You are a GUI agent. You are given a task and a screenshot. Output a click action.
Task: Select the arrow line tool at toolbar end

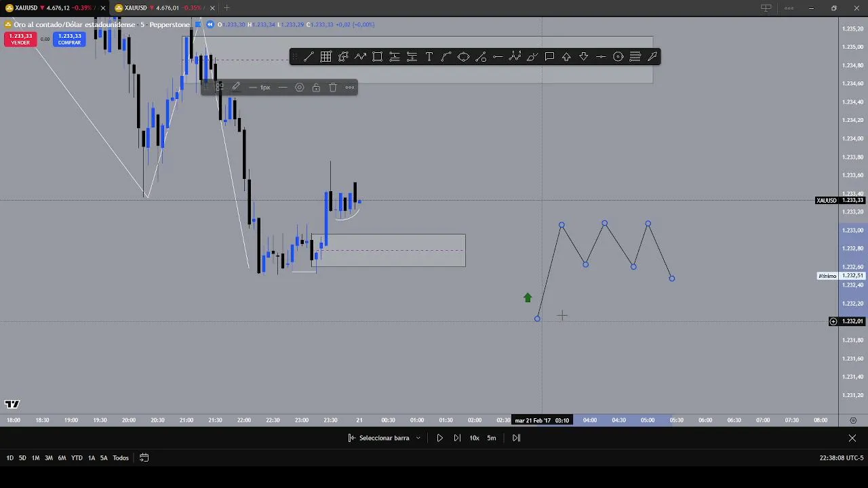[x=652, y=57]
